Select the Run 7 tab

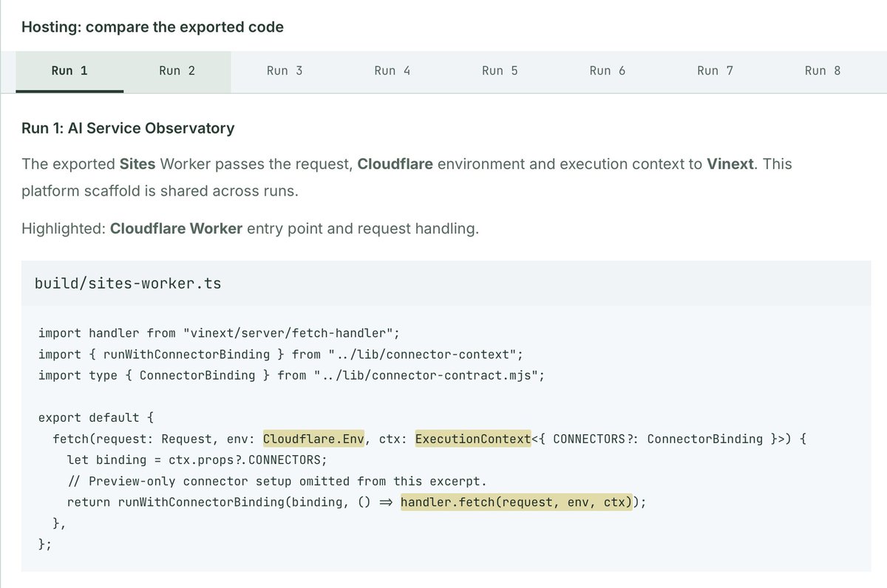coord(715,71)
